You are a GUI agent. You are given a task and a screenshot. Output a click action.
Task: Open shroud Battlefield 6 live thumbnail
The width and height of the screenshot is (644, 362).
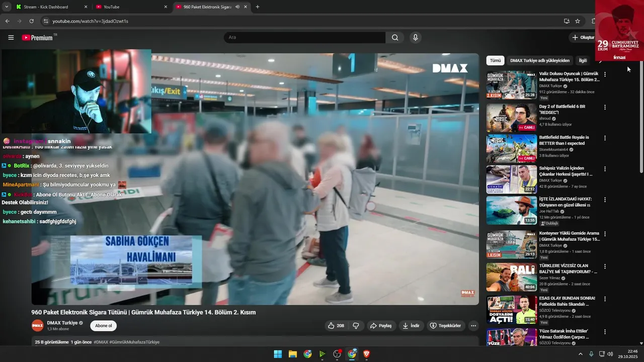point(511,117)
